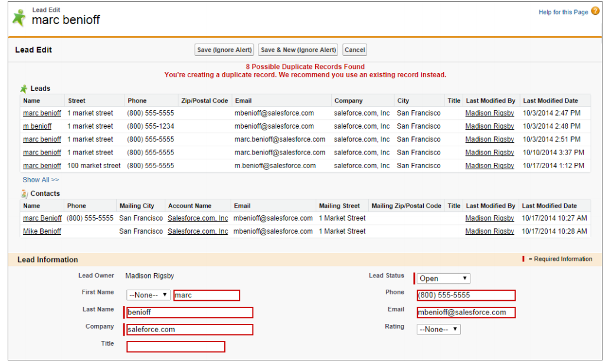The width and height of the screenshot is (612, 364).
Task: Click the Company input field
Action: 189,329
